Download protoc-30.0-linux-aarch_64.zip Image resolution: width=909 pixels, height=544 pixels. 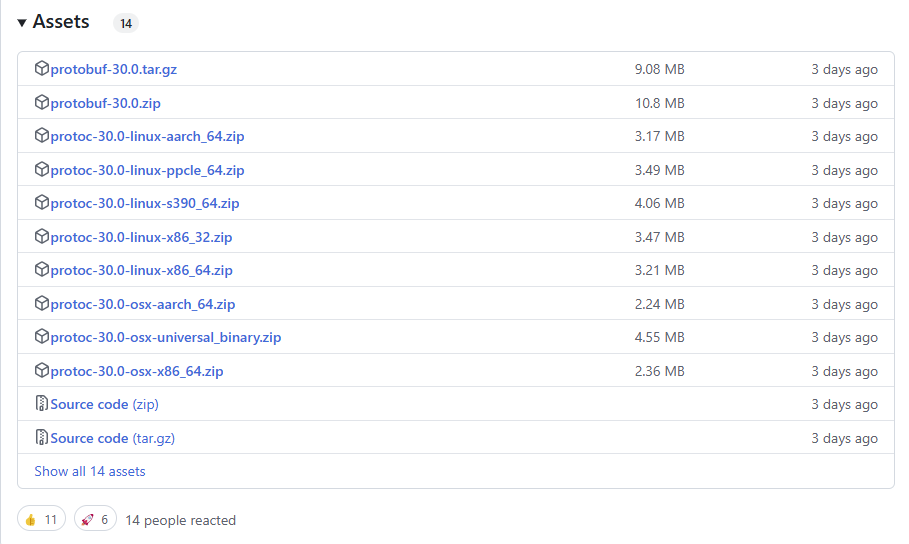pyautogui.click(x=147, y=136)
